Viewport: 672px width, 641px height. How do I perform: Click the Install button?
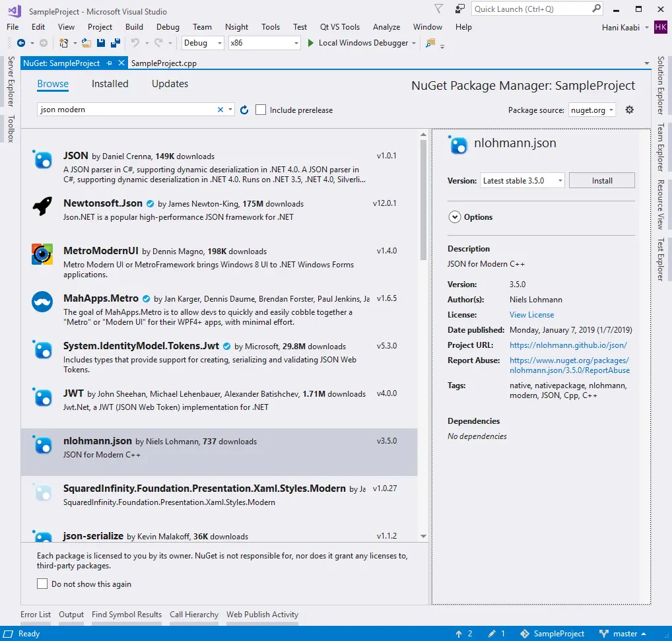tap(601, 181)
